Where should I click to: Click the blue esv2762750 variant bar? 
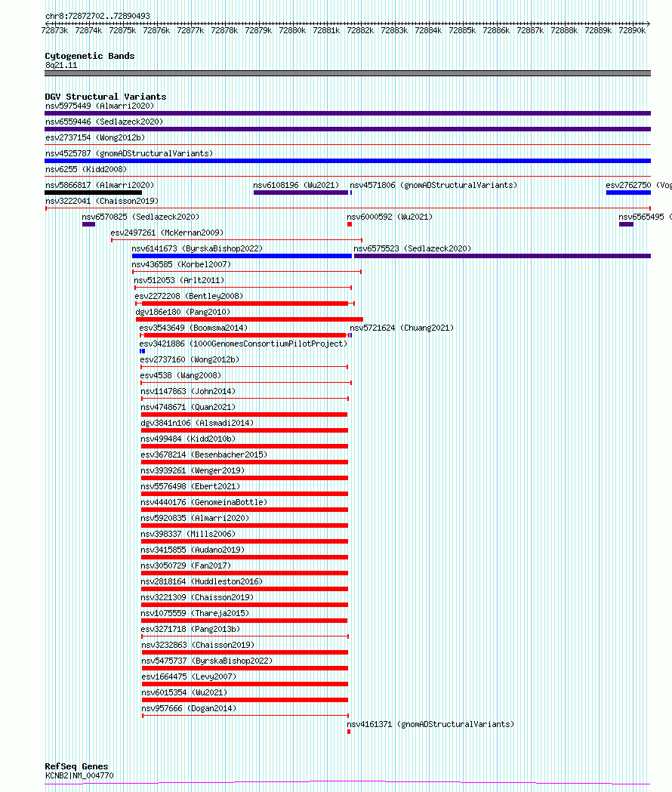pos(628,193)
